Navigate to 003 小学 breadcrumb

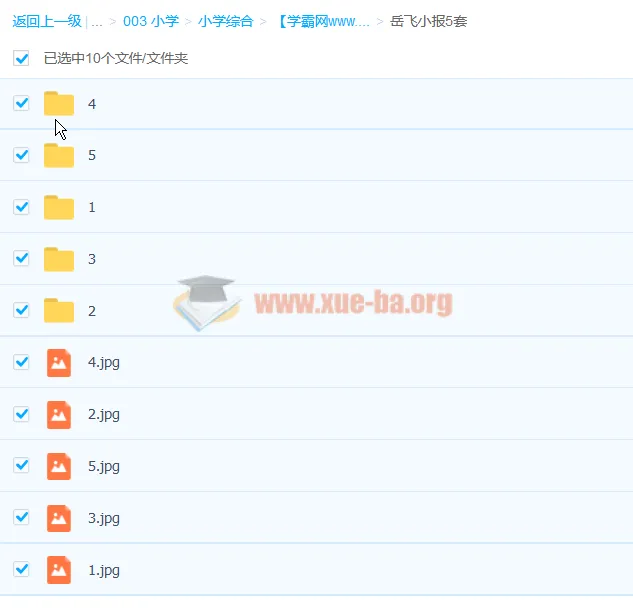pyautogui.click(x=151, y=20)
